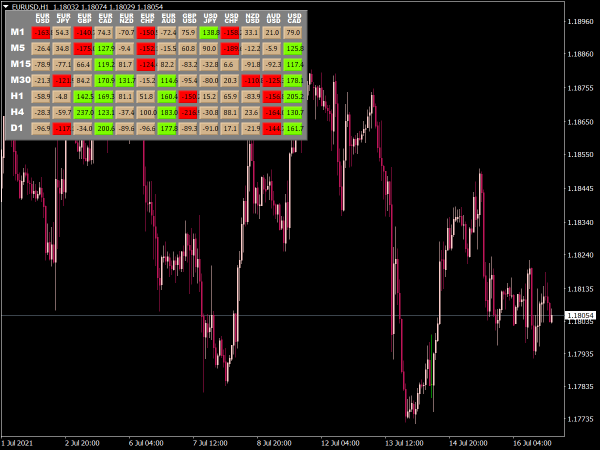Image resolution: width=600 pixels, height=450 pixels.
Task: Click the USD CAD column header
Action: coord(294,18)
